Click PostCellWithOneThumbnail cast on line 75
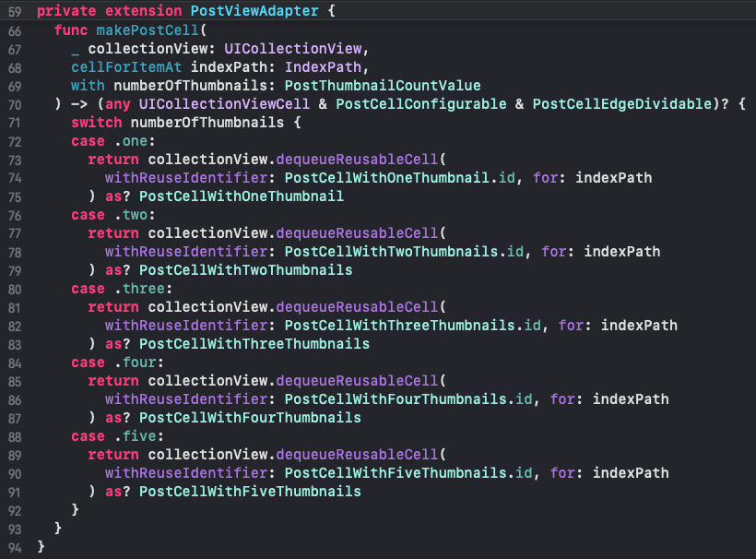756x559 pixels. (x=242, y=196)
